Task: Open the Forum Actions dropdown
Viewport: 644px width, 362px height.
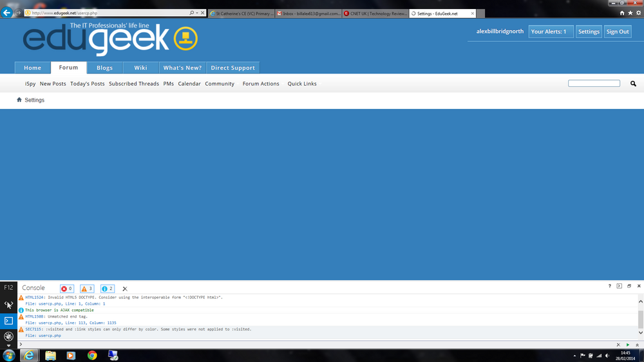Action: coord(262,83)
